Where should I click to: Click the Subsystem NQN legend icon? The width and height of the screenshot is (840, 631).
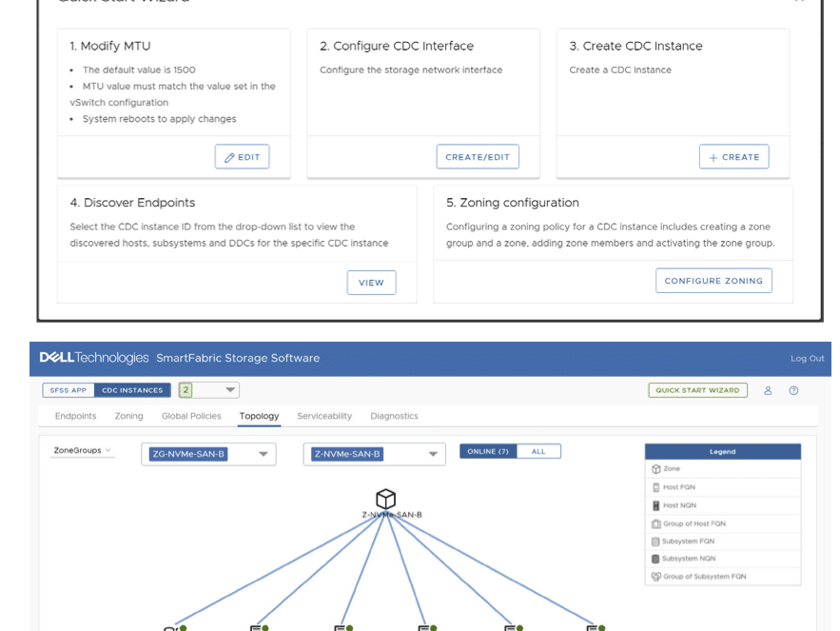click(x=655, y=559)
